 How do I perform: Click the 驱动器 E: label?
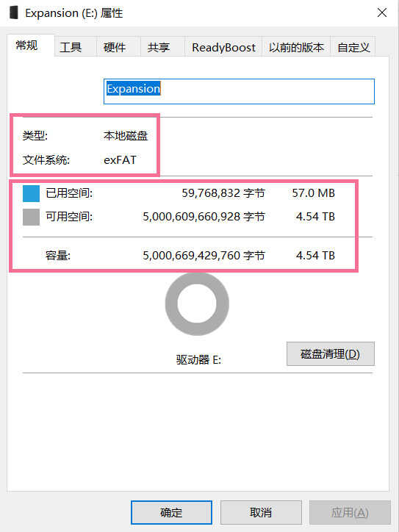pyautogui.click(x=198, y=359)
